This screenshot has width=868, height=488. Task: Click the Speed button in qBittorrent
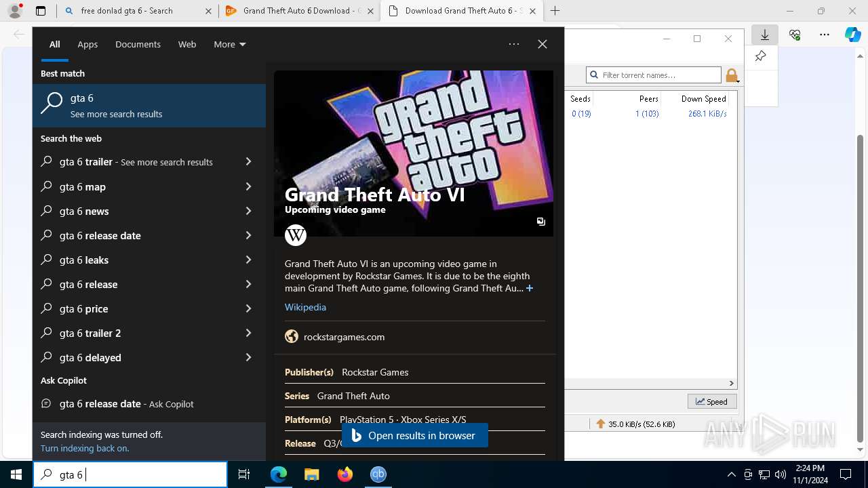[x=712, y=401]
